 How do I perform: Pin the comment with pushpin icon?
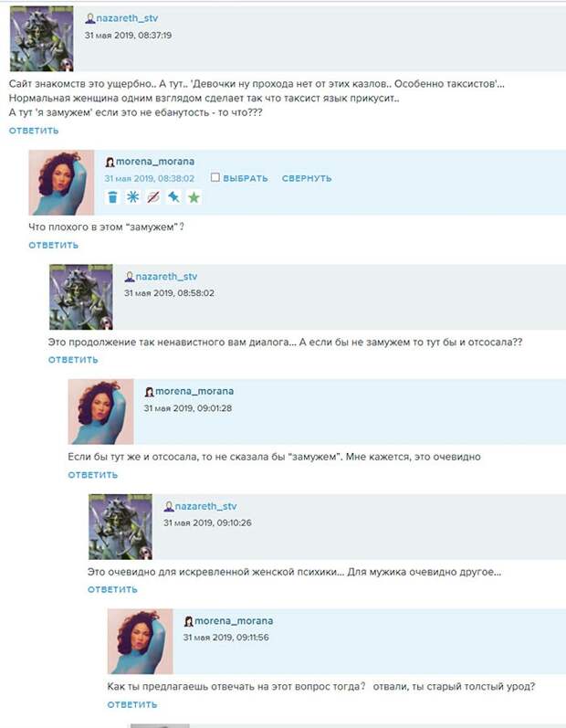coord(173,197)
